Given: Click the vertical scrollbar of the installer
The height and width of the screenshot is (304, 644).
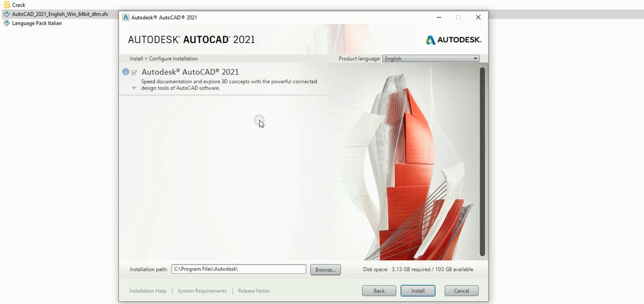Looking at the screenshot, I should pos(482,162).
